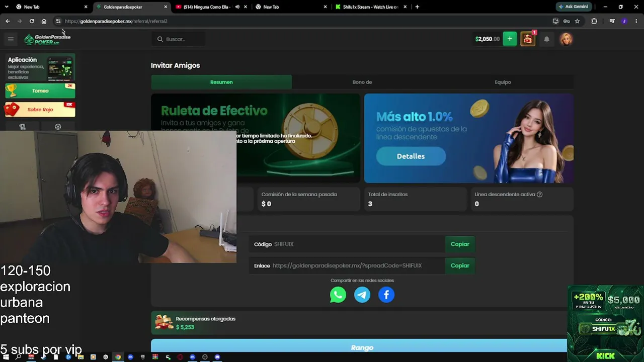Click the green plus deposit button
644x362 pixels.
[x=510, y=39]
